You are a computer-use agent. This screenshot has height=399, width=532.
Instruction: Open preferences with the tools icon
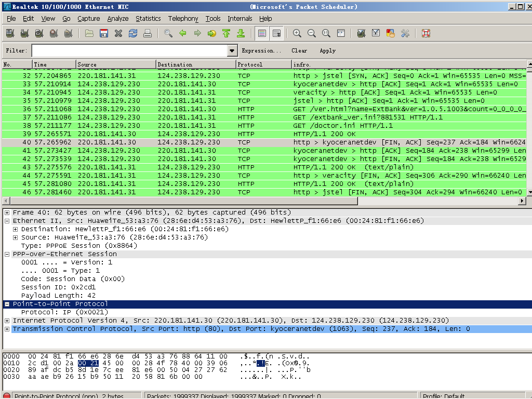pos(405,33)
